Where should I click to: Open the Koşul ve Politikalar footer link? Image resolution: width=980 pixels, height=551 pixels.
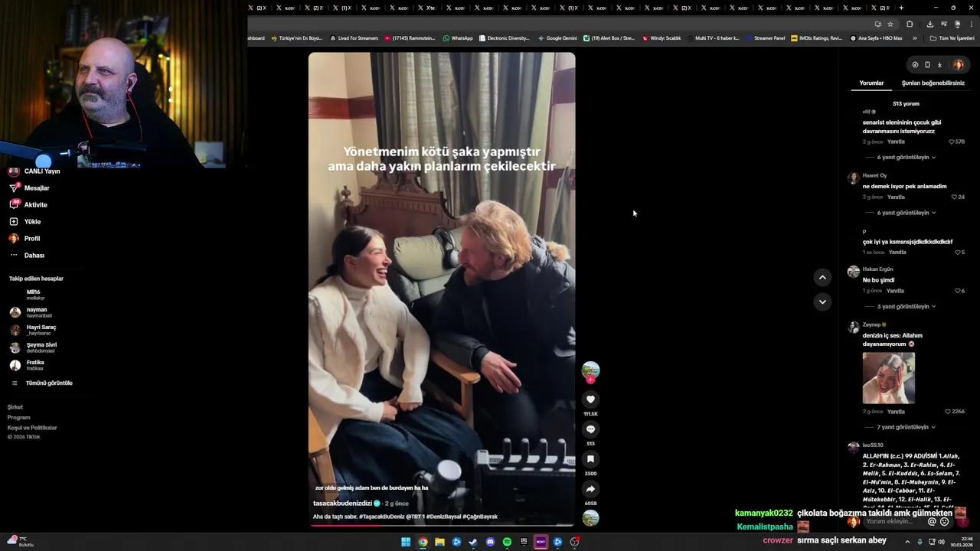coord(32,428)
